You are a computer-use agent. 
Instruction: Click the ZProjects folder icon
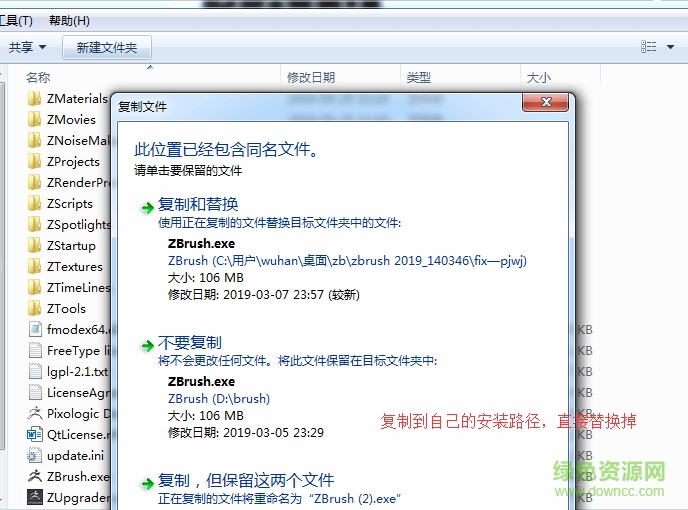tap(34, 162)
